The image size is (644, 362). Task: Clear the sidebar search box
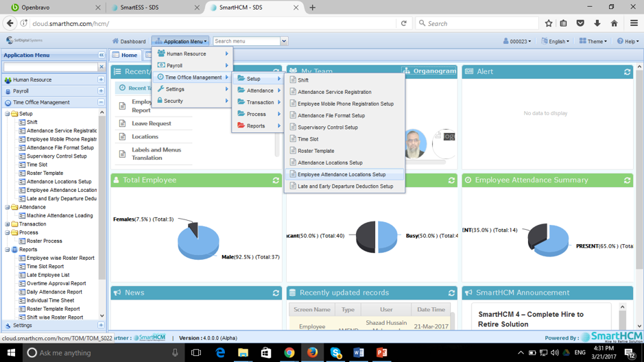[102, 67]
